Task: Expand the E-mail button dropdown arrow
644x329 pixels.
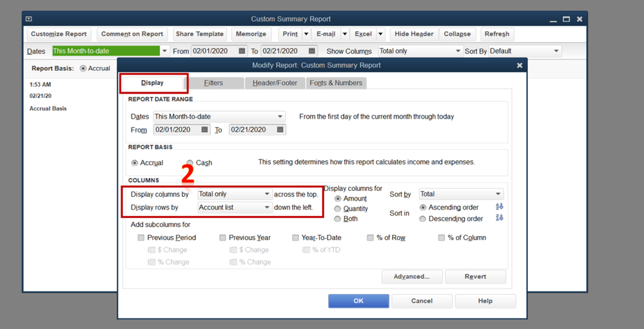Action: tap(345, 34)
